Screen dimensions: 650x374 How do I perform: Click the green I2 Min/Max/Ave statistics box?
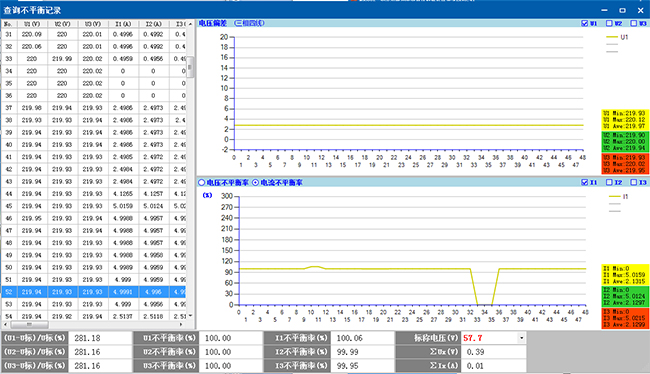[x=625, y=296]
